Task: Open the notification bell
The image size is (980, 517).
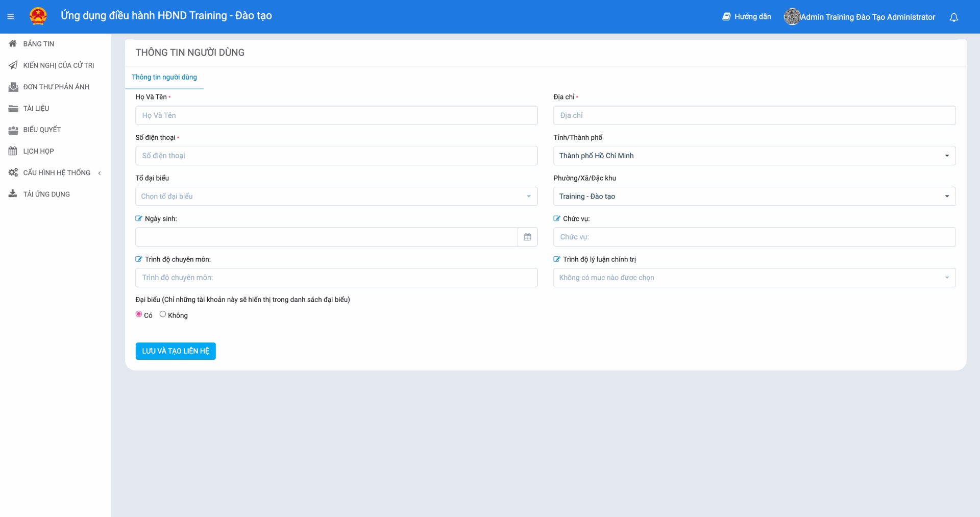Action: 953,17
